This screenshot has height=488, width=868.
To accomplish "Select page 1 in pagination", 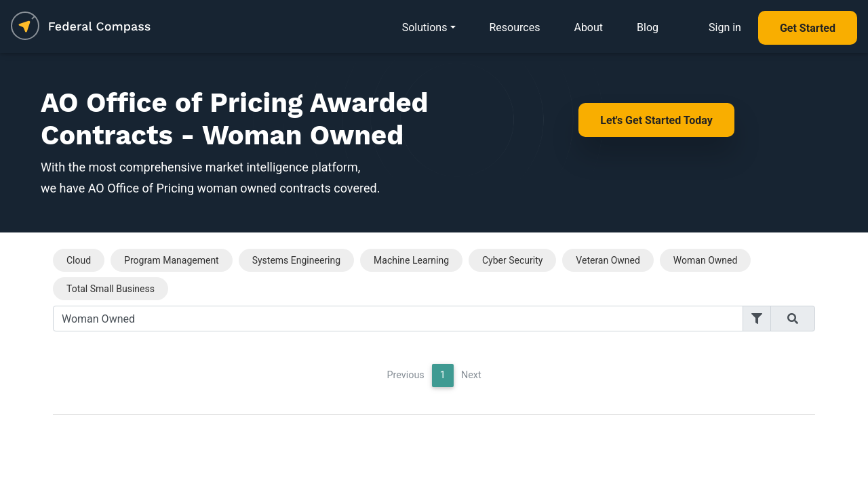I will [x=443, y=375].
